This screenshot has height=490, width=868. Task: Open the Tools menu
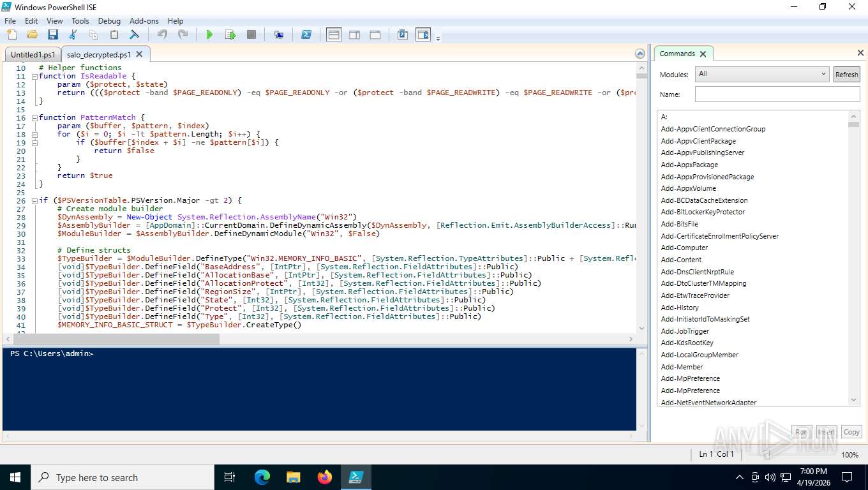point(80,21)
